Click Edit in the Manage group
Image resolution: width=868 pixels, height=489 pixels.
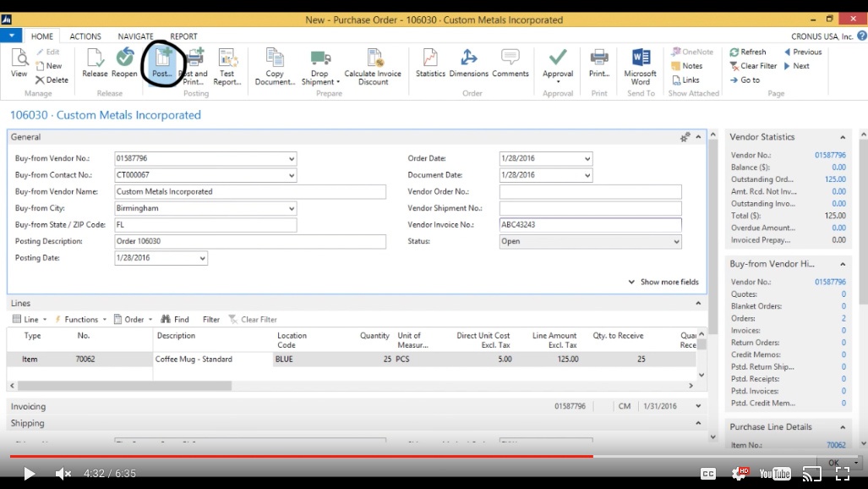48,52
